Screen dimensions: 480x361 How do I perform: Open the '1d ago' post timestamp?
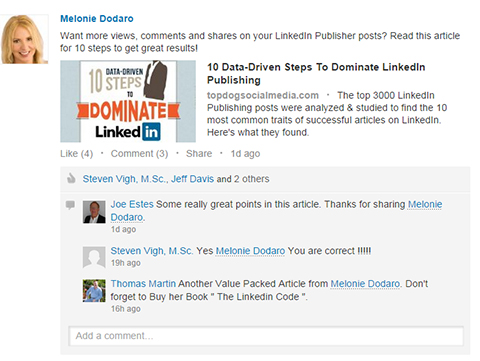coord(245,154)
